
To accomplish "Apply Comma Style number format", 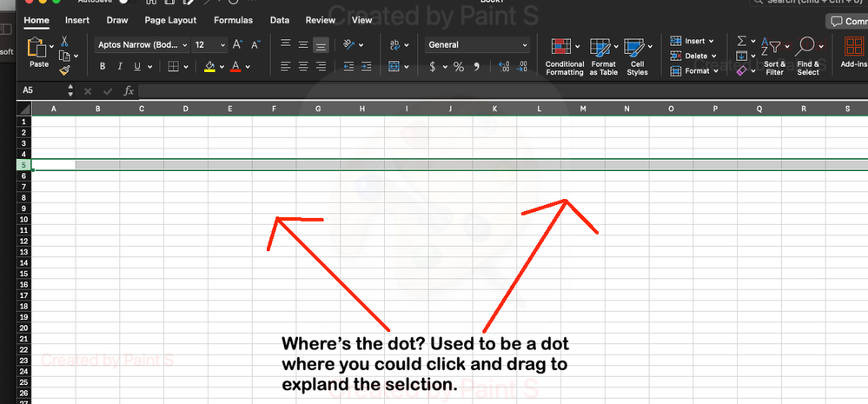I will pyautogui.click(x=476, y=67).
